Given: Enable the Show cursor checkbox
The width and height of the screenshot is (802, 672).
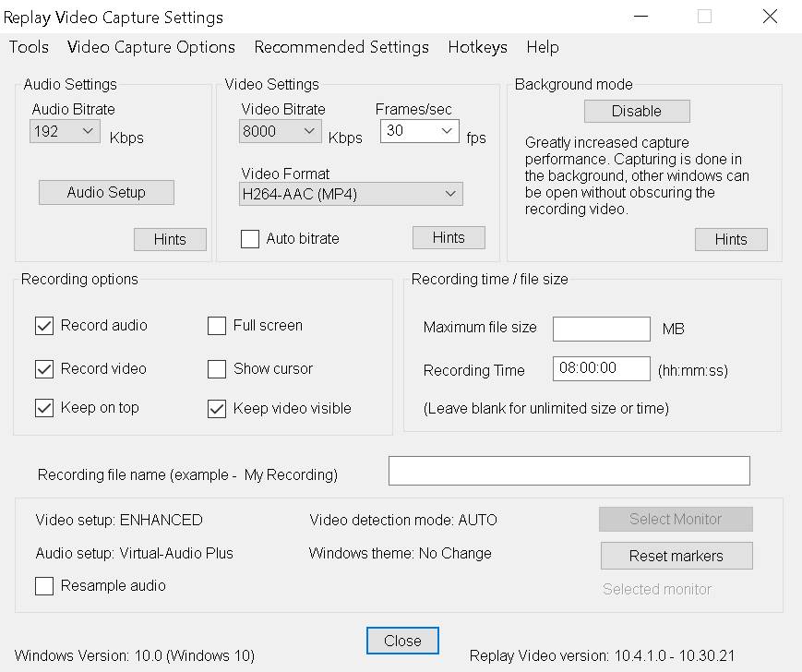Looking at the screenshot, I should (217, 369).
